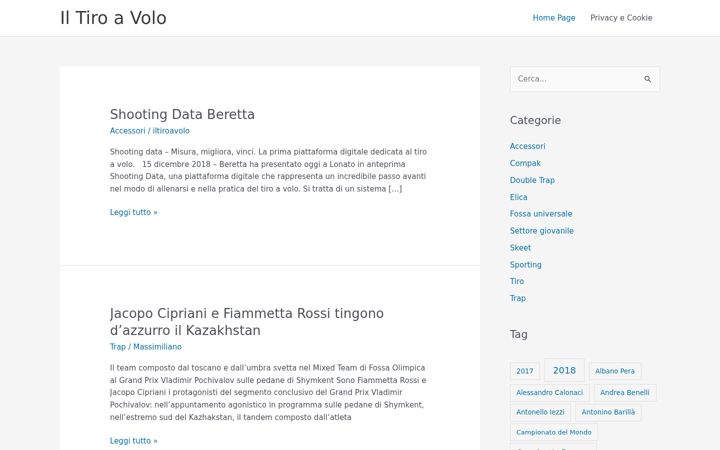Screen dimensions: 720x450
Task: Open the Home Page menu item
Action: (x=554, y=18)
